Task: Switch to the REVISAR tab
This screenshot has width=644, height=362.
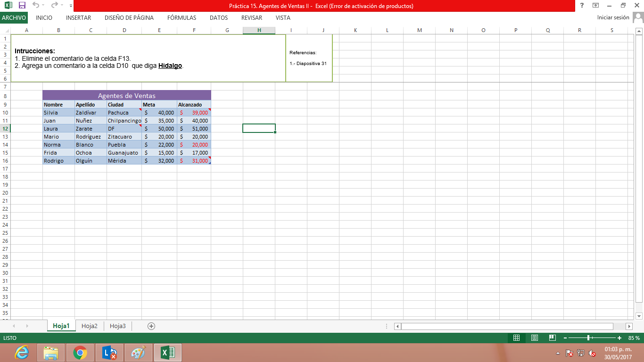Action: click(252, 18)
